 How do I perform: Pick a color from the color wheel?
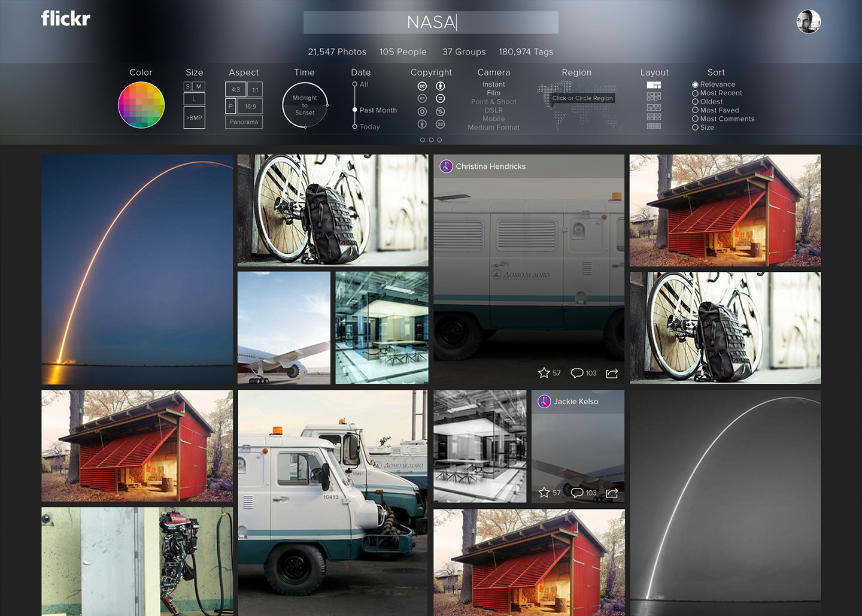click(141, 105)
